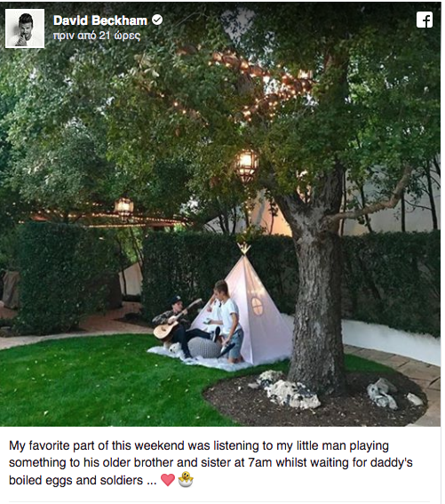Click the white rocks at tree base
This screenshot has height=504, width=445.
(290, 390)
